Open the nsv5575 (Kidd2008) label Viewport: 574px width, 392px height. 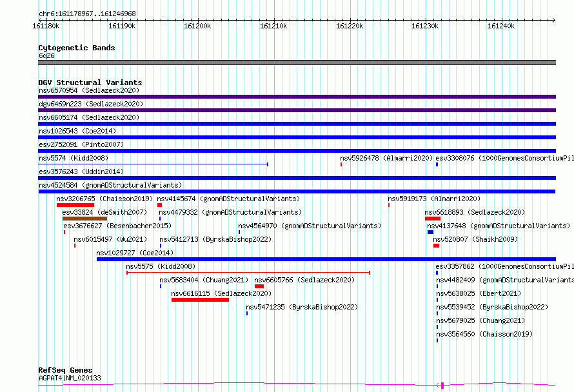[x=161, y=266]
